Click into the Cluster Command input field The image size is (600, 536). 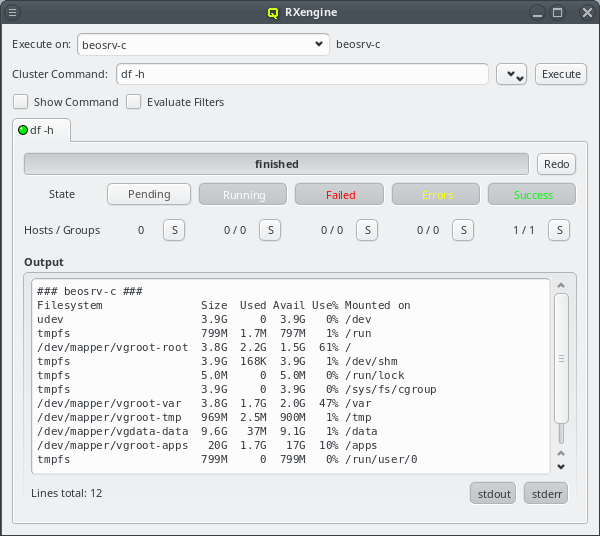click(300, 74)
